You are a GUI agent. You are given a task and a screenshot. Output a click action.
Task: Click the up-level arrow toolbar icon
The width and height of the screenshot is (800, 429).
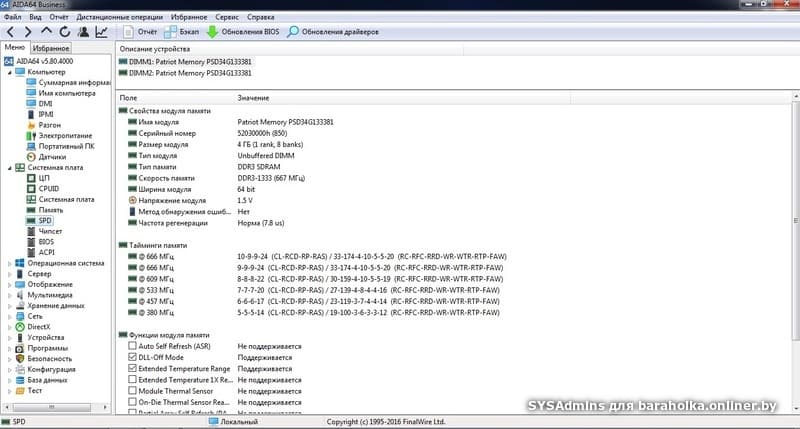pyautogui.click(x=46, y=31)
